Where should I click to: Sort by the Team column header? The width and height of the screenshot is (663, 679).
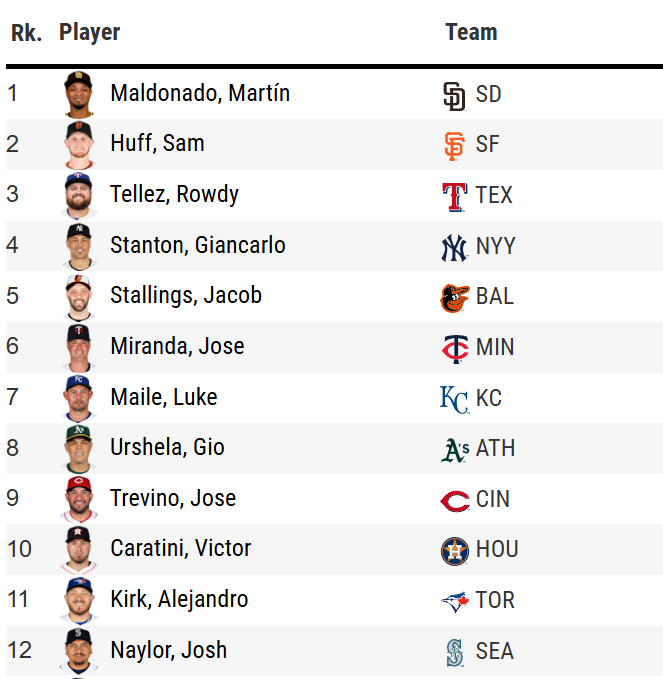click(471, 32)
